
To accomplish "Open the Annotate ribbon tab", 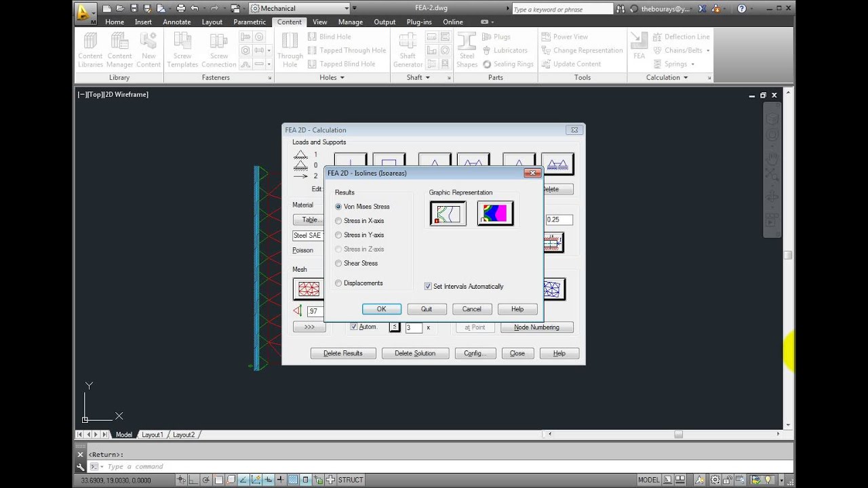I will (x=176, y=22).
